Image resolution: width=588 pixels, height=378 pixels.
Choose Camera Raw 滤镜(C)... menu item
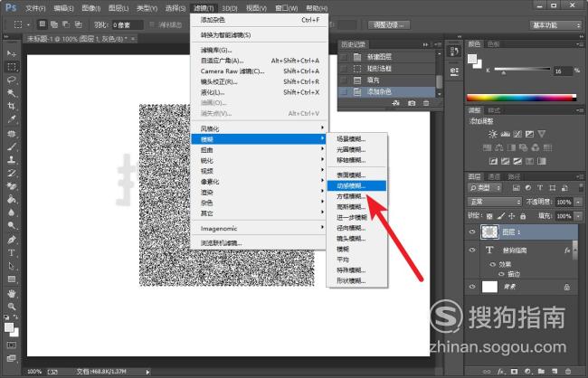pyautogui.click(x=258, y=71)
